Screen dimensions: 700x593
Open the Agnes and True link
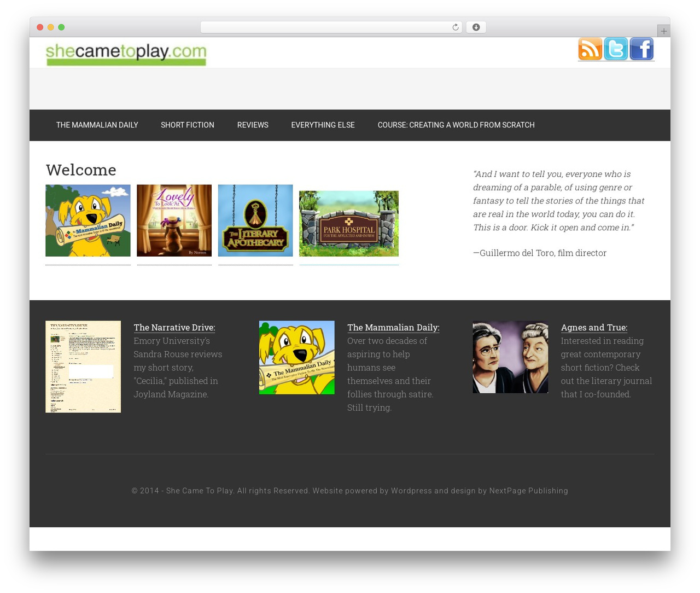click(x=594, y=327)
